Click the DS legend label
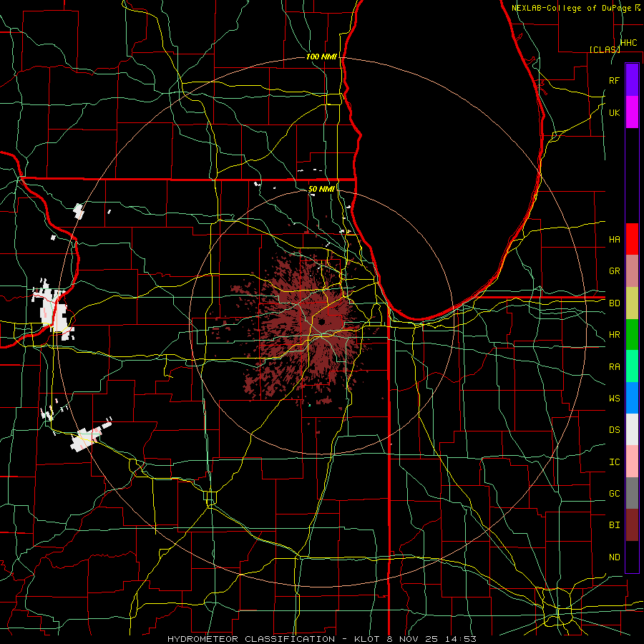The height and width of the screenshot is (644, 644). (614, 430)
